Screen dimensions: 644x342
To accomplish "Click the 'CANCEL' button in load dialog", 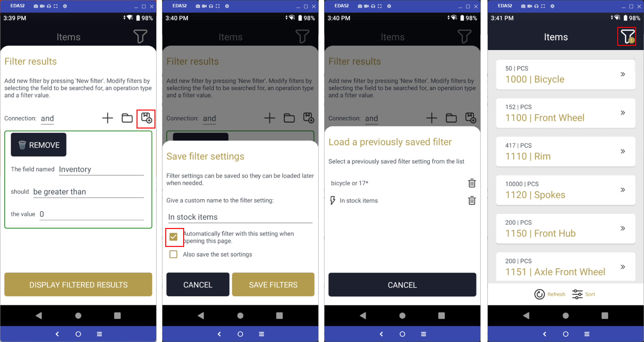I will tap(402, 284).
